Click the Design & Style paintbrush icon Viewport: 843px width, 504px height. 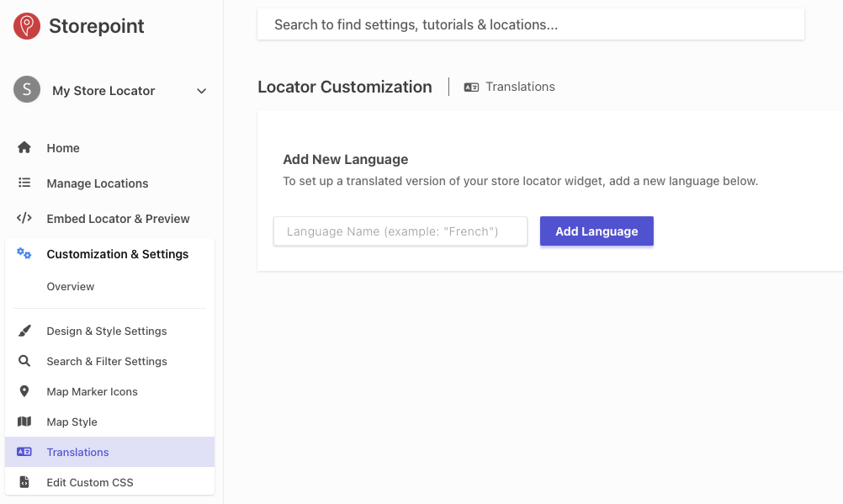coord(24,332)
